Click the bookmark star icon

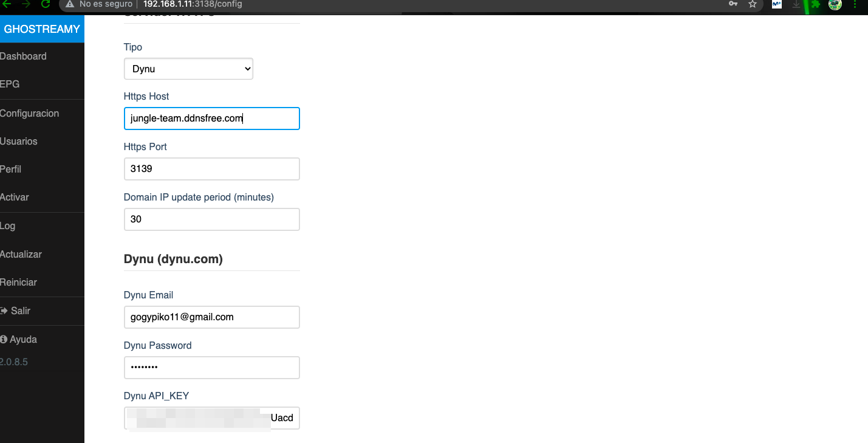(753, 4)
